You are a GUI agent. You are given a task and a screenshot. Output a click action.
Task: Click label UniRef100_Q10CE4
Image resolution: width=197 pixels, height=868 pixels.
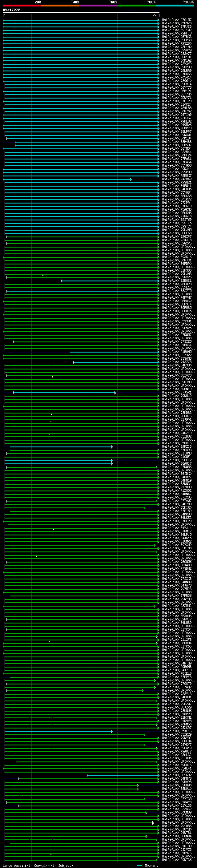click(177, 104)
